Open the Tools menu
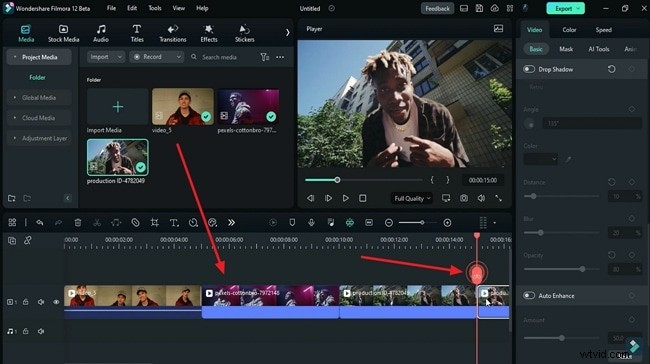 point(155,8)
